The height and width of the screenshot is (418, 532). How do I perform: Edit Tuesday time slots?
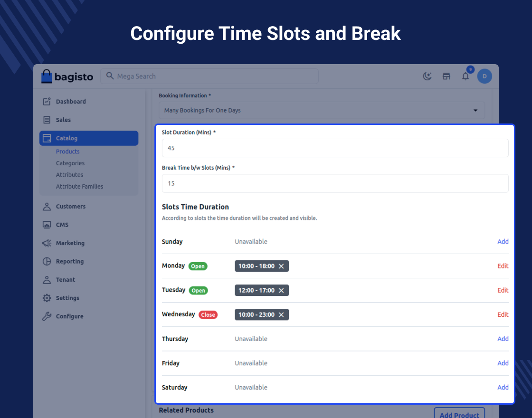click(x=503, y=290)
